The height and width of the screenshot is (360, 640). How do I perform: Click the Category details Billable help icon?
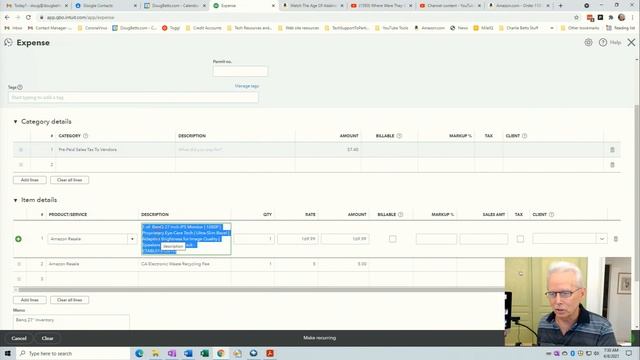click(399, 136)
